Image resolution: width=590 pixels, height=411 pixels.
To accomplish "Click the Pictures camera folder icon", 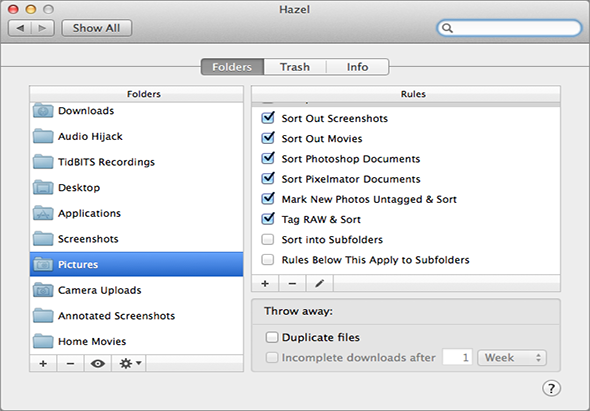I will click(43, 264).
